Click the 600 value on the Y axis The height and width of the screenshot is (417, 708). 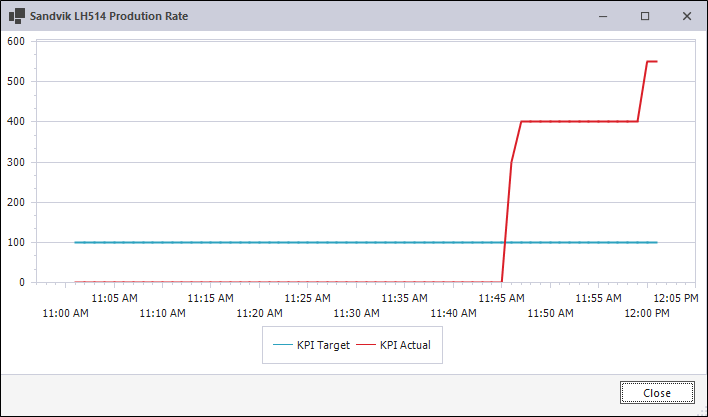[15, 42]
